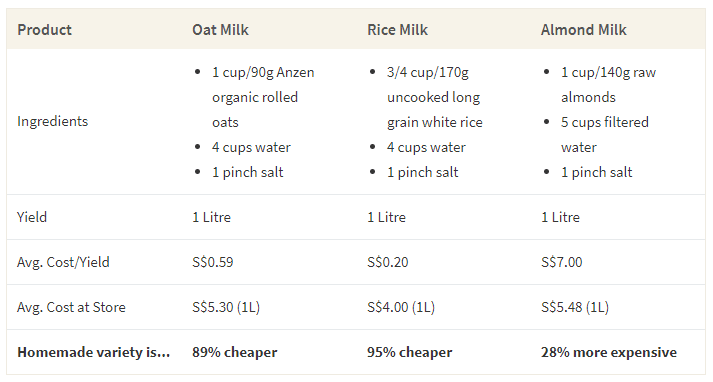Click the Avg. Cost/Yield row label
Screen dimensions: 713x382
pos(63,262)
